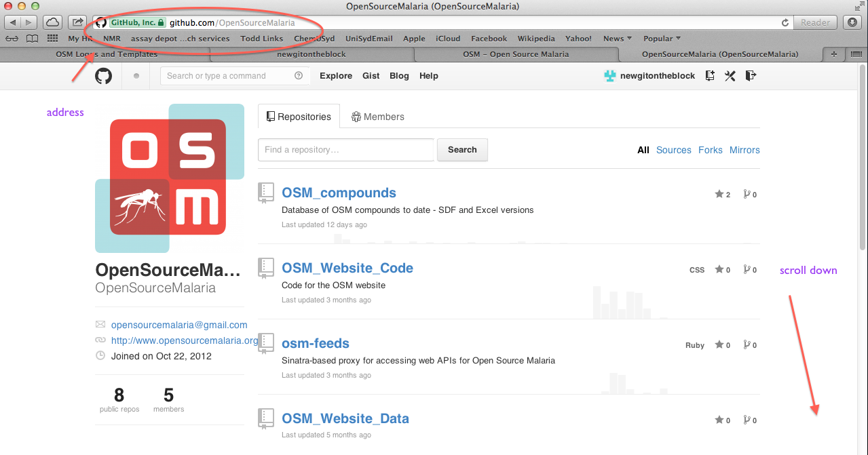The image size is (868, 455).
Task: Switch to newgitontheblock browser tab
Action: [312, 54]
